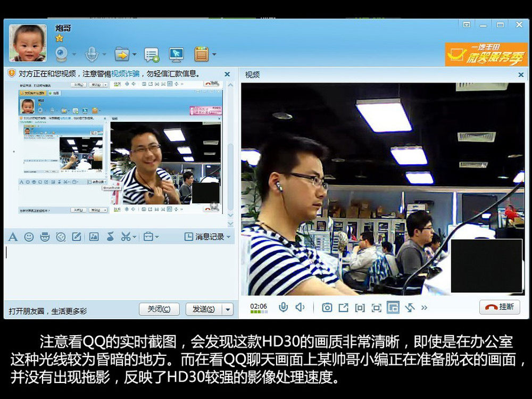The image size is (532, 399).
Task: Hang up with 挂断 button
Action: pyautogui.click(x=500, y=307)
